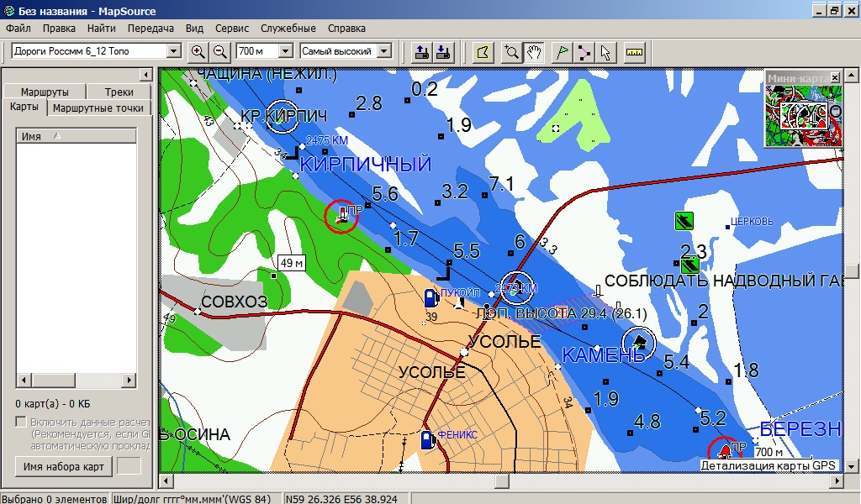
Task: Activate the hand pan tool
Action: [x=534, y=51]
